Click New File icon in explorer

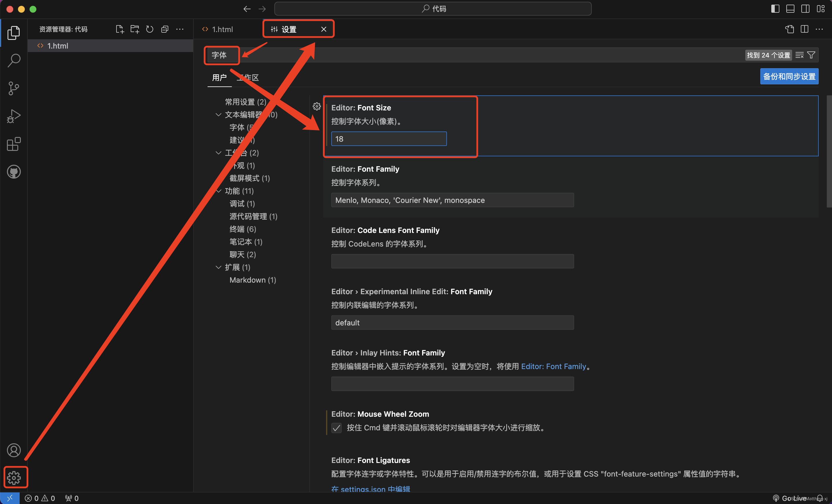pos(119,29)
